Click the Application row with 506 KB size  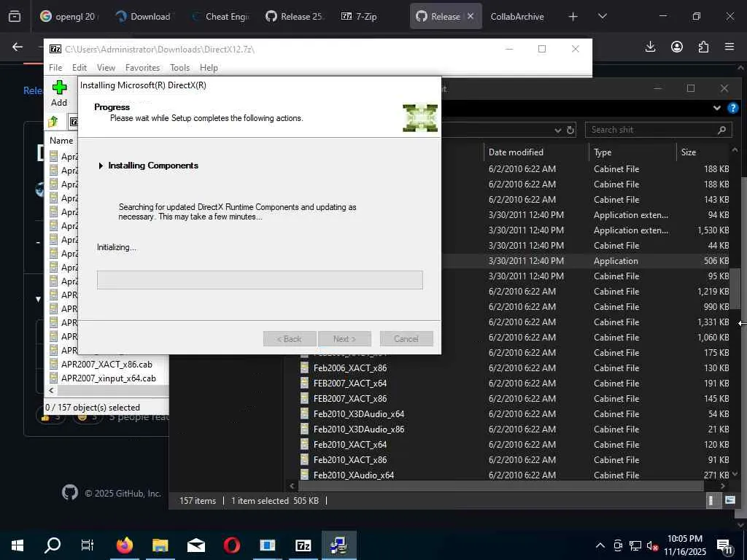pos(587,261)
